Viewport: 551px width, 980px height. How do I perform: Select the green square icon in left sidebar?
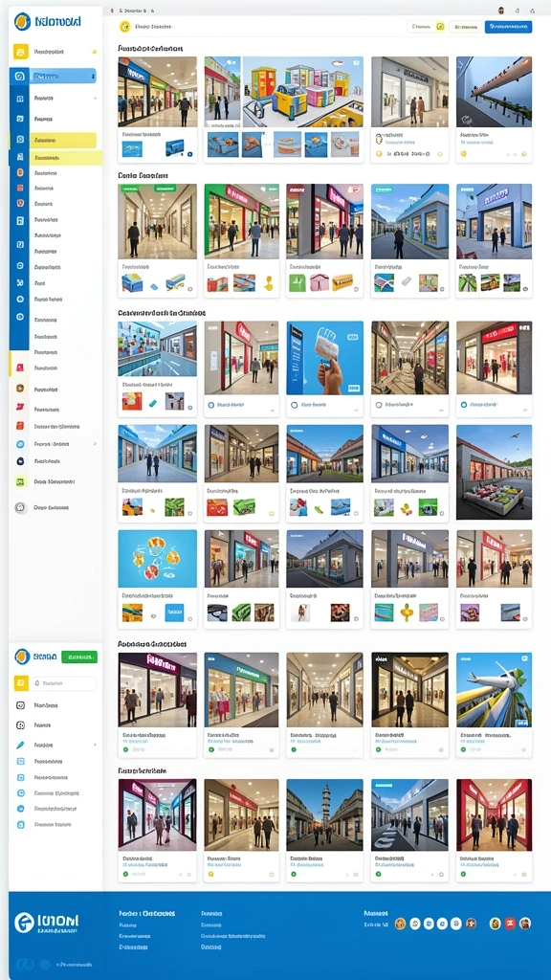pyautogui.click(x=21, y=482)
